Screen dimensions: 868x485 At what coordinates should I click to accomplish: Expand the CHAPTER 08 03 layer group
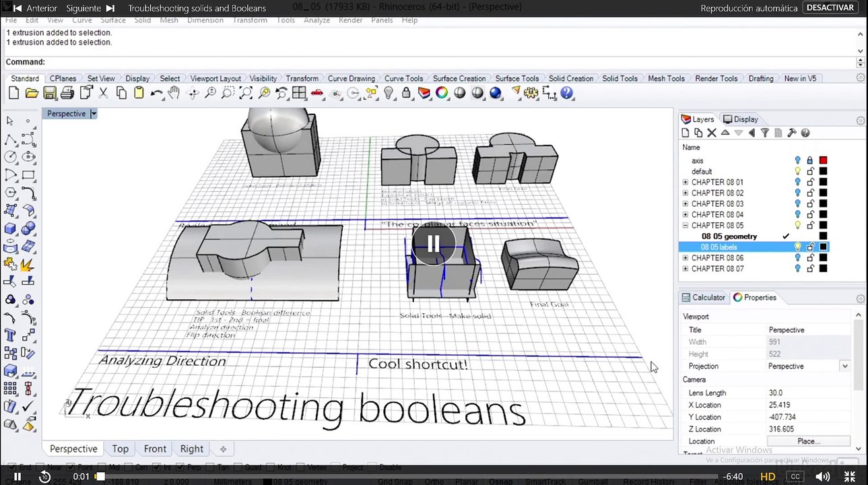pyautogui.click(x=686, y=204)
